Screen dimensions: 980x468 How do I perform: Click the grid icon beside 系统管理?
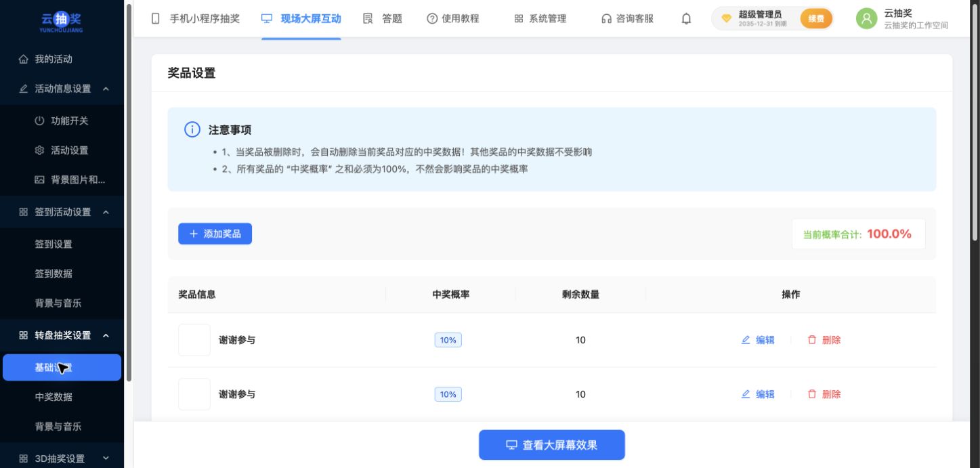tap(519, 18)
